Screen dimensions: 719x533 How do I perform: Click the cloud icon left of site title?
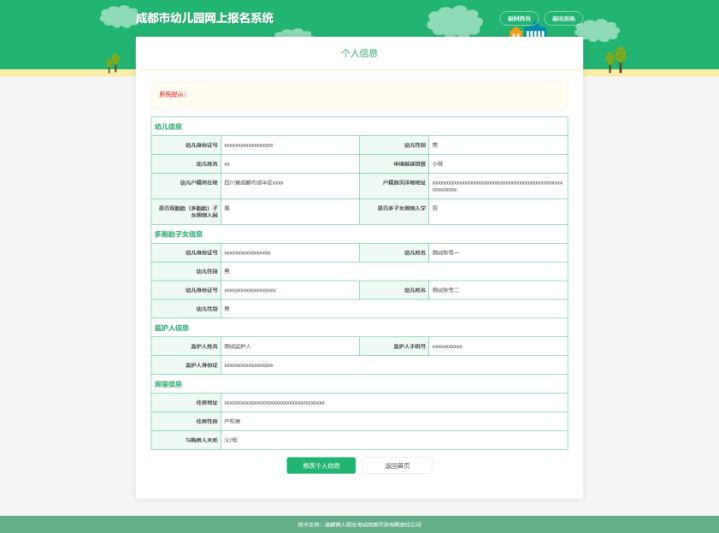coord(118,17)
